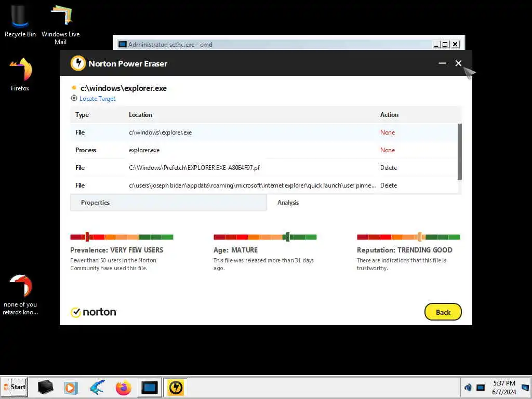532x399 pixels.
Task: Open the black folder icon on the taskbar
Action: [x=45, y=387]
